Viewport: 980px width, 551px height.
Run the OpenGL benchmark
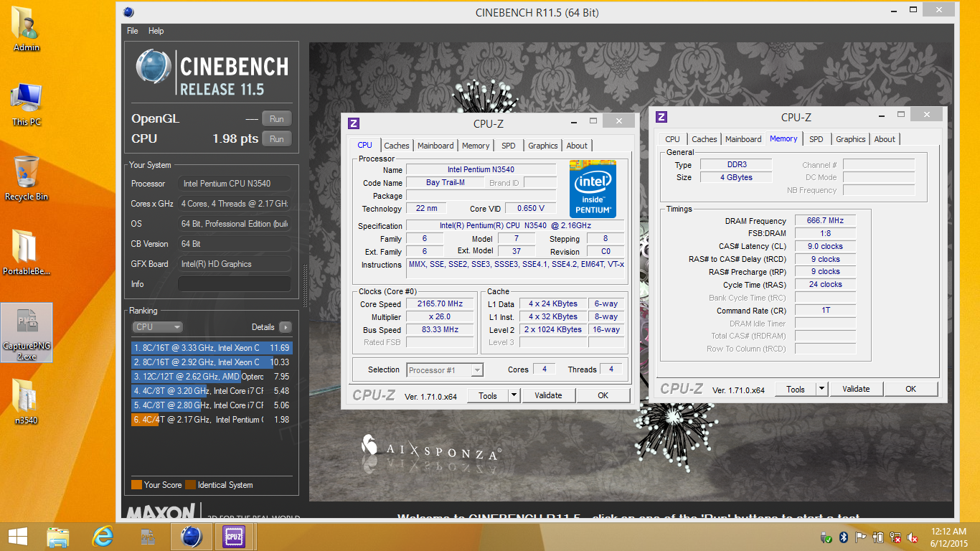pyautogui.click(x=277, y=119)
